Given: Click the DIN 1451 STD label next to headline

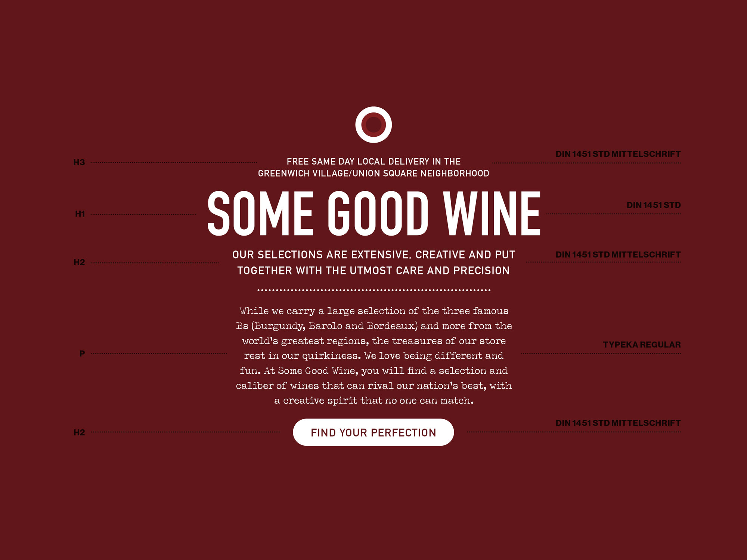Looking at the screenshot, I should pos(654,205).
